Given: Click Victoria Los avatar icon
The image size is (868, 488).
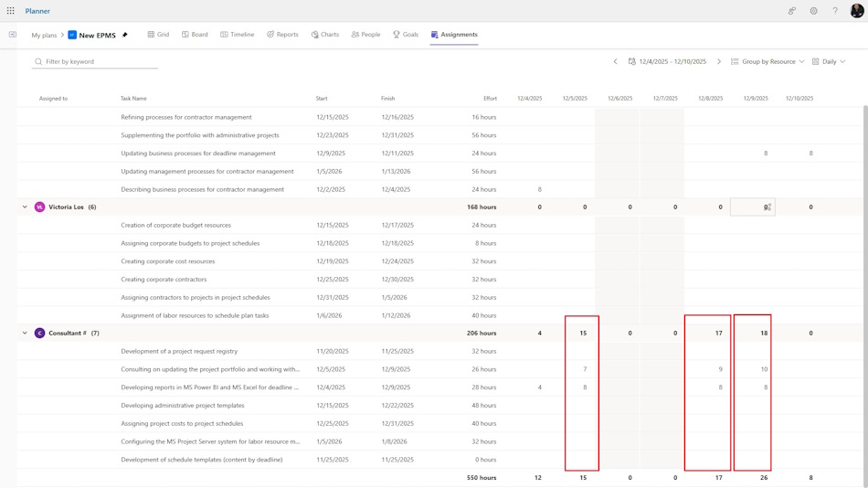Looking at the screenshot, I should click(x=39, y=207).
